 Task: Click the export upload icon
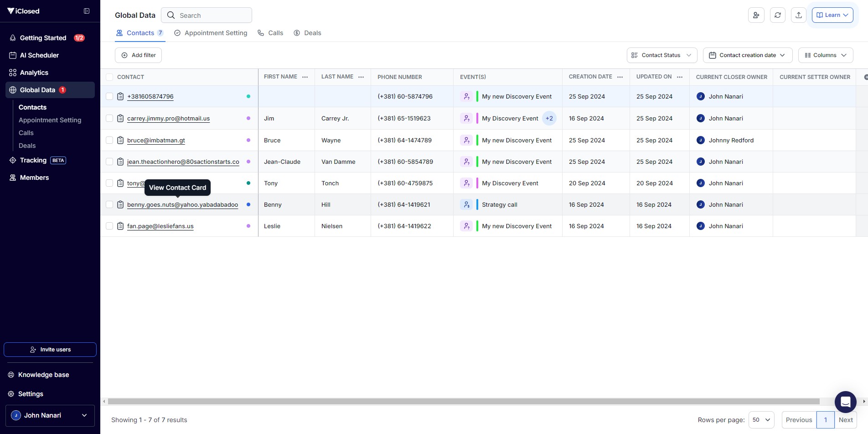(799, 15)
